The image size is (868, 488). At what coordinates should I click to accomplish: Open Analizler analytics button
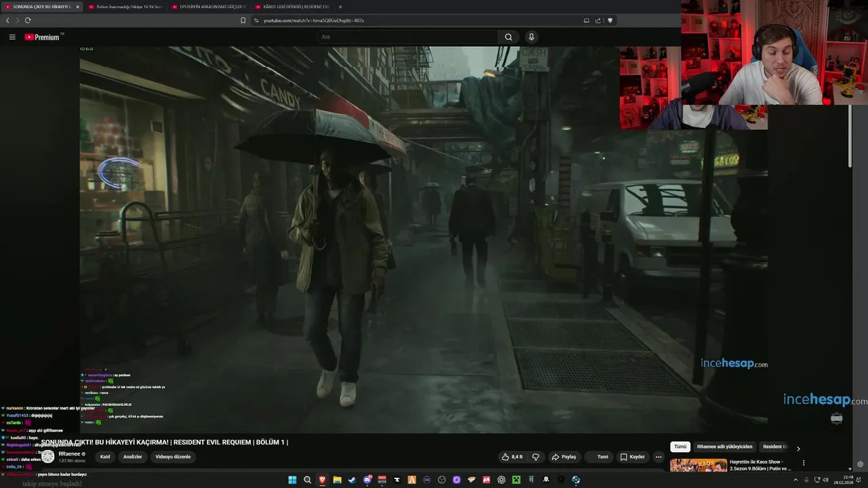[132, 457]
